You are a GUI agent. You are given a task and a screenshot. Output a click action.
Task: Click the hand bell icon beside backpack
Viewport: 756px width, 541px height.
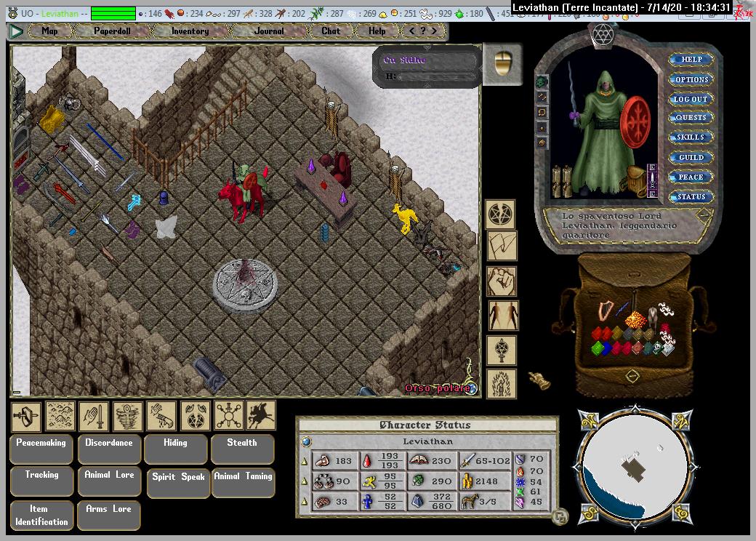(x=539, y=381)
